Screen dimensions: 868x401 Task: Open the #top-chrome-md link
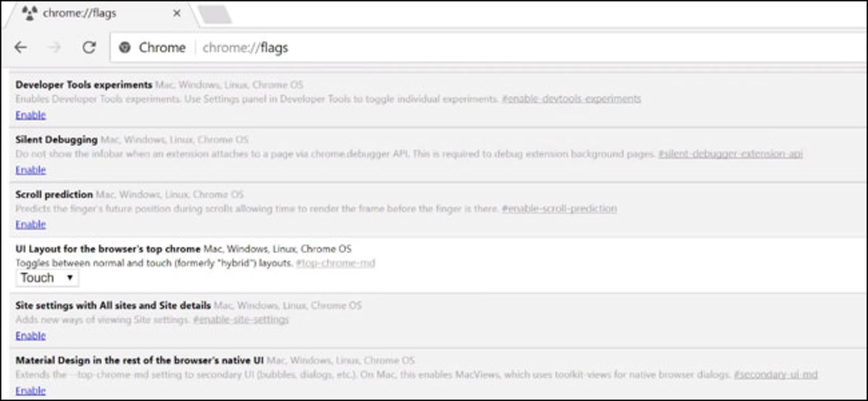(x=336, y=263)
